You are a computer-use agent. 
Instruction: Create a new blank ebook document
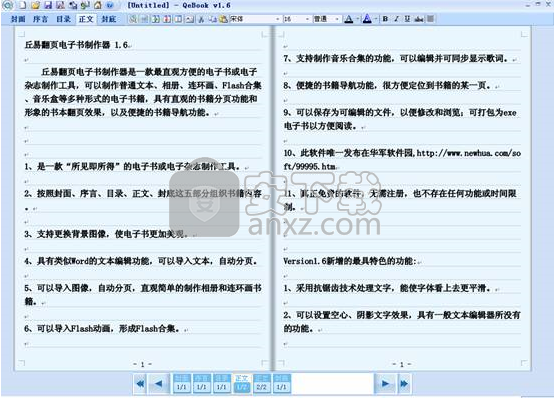click(22, 5)
